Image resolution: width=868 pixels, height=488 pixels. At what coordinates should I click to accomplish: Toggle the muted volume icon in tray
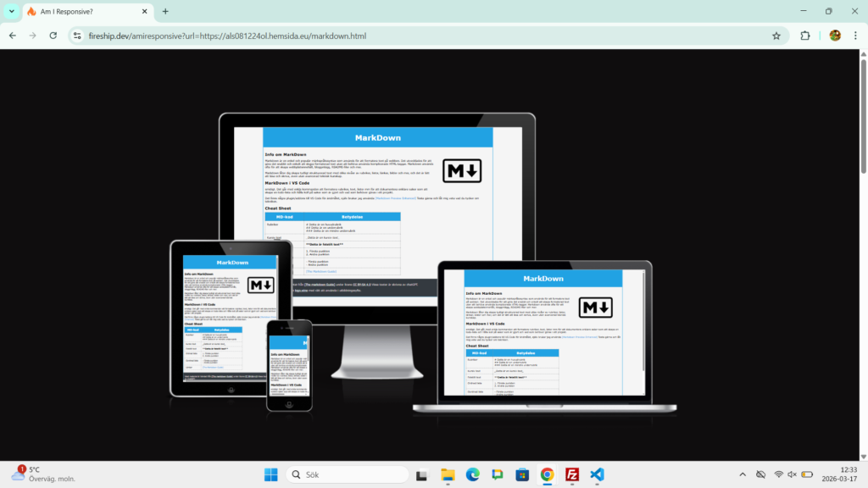click(792, 474)
